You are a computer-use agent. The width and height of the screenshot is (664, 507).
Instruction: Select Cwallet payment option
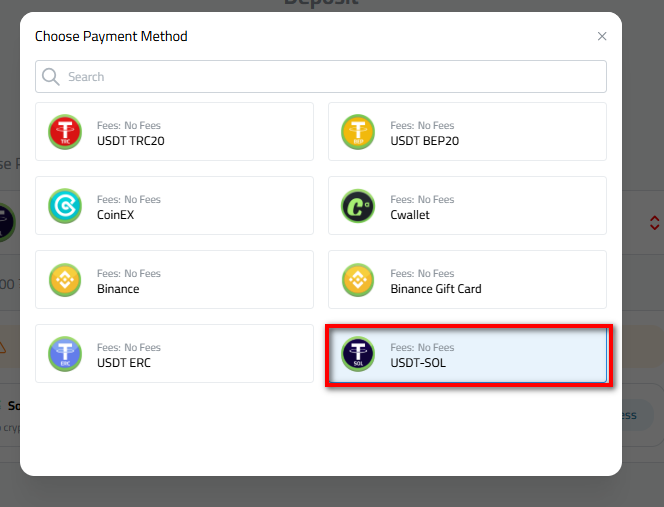pos(467,206)
